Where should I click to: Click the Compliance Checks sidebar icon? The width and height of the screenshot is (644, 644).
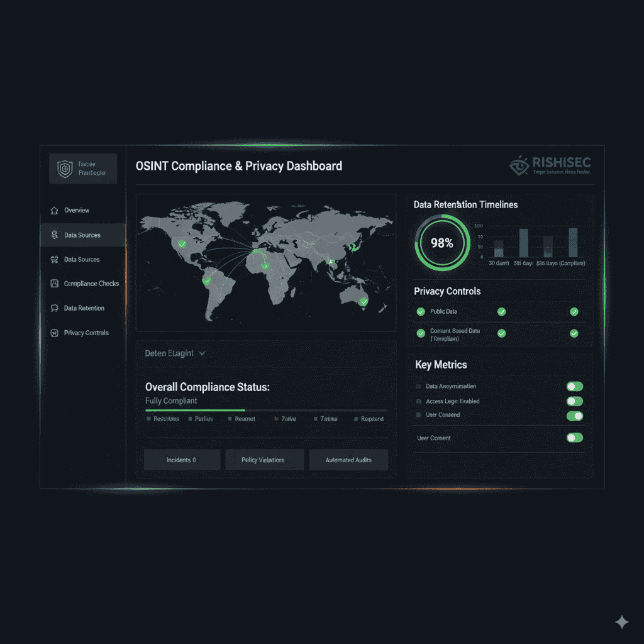[x=54, y=284]
